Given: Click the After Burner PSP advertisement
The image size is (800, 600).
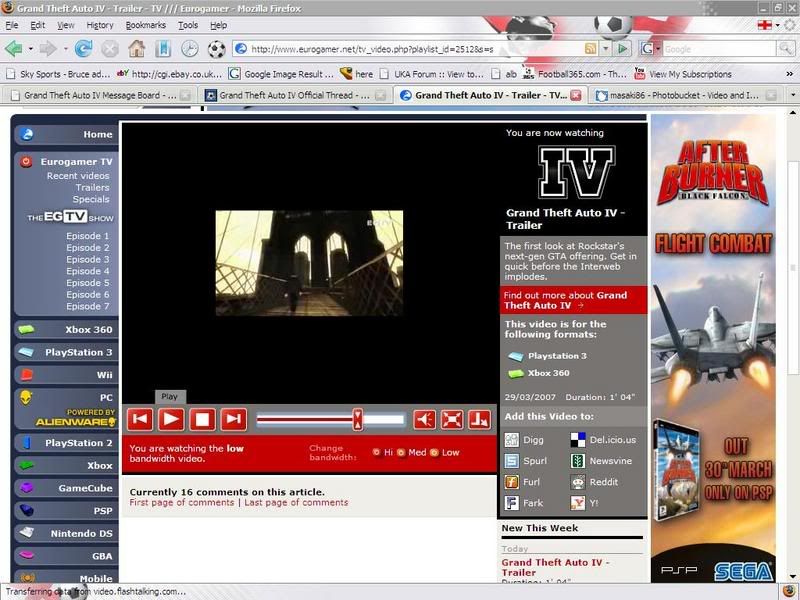Looking at the screenshot, I should point(713,348).
